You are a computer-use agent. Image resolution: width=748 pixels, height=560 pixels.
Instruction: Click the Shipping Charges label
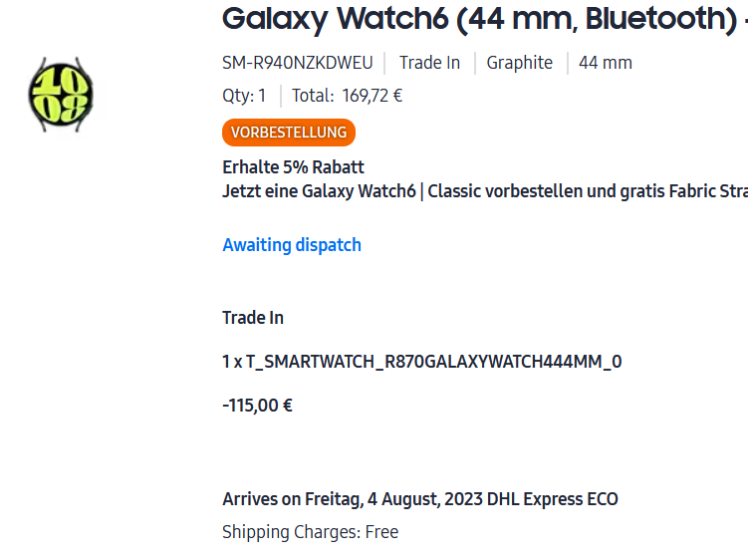click(x=291, y=532)
